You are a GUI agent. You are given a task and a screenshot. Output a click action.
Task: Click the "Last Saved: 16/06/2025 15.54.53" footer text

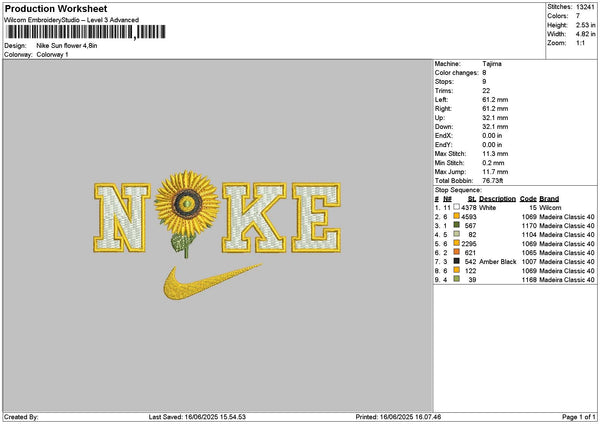(197, 417)
